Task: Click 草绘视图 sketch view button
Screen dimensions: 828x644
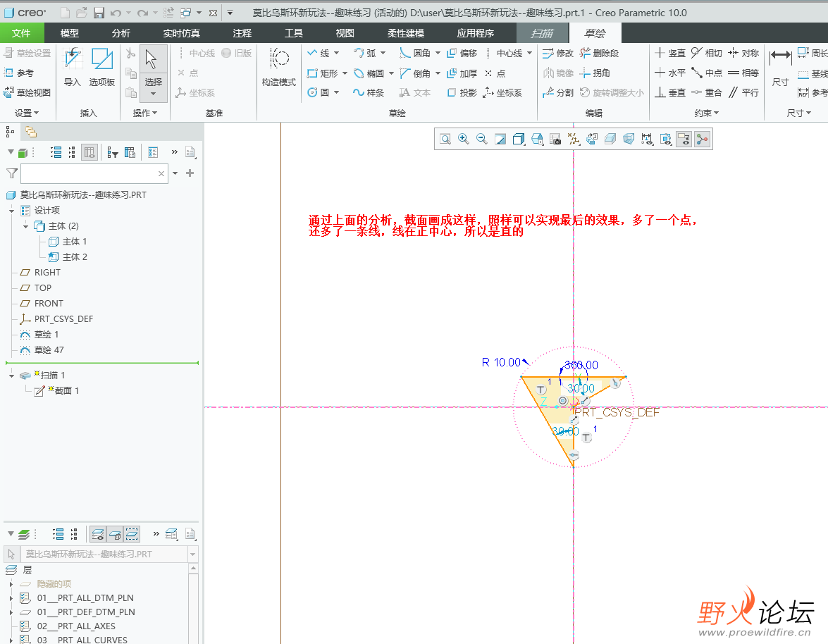Action: (27, 92)
